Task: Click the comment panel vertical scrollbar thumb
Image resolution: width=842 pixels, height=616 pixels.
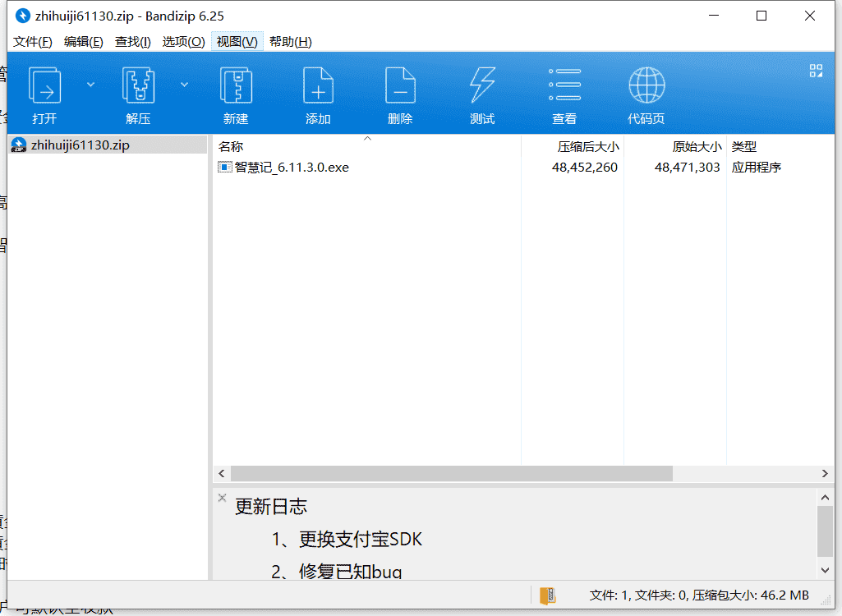Action: pyautogui.click(x=825, y=531)
